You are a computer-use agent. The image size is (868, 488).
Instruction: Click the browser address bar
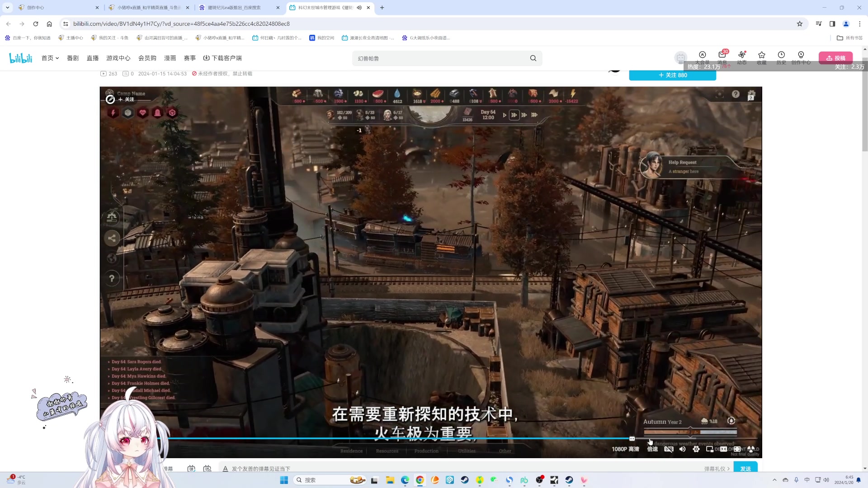pyautogui.click(x=429, y=24)
